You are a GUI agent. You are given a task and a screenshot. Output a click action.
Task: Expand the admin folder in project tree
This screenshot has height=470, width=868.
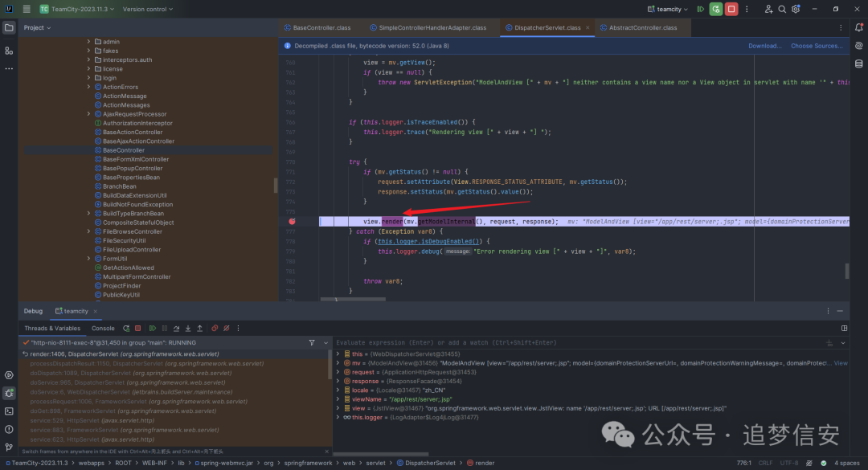pos(88,42)
